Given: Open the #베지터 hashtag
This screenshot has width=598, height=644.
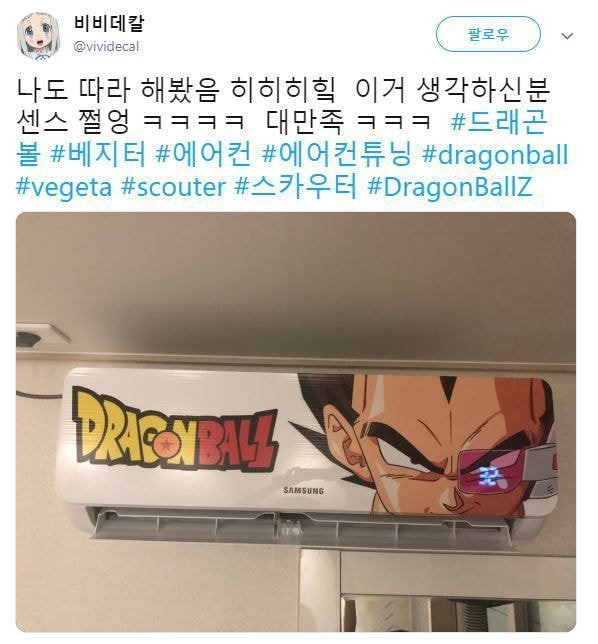Looking at the screenshot, I should tap(98, 154).
